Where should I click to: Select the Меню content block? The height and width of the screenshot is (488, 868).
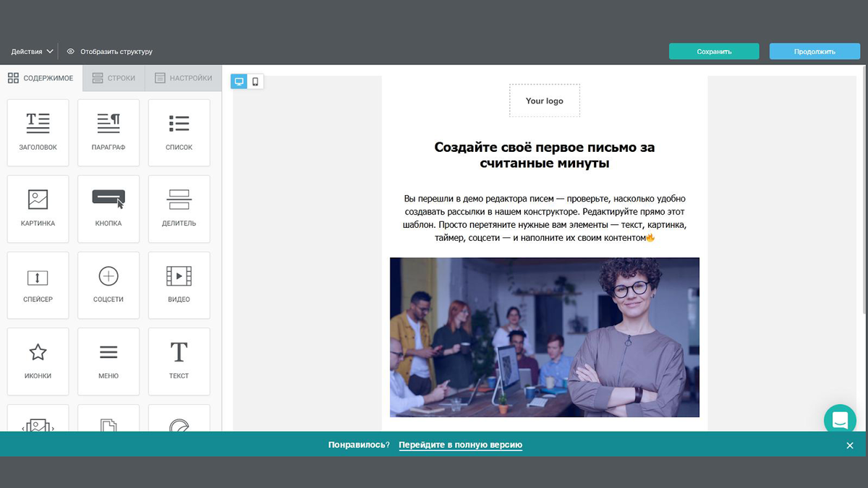point(109,361)
